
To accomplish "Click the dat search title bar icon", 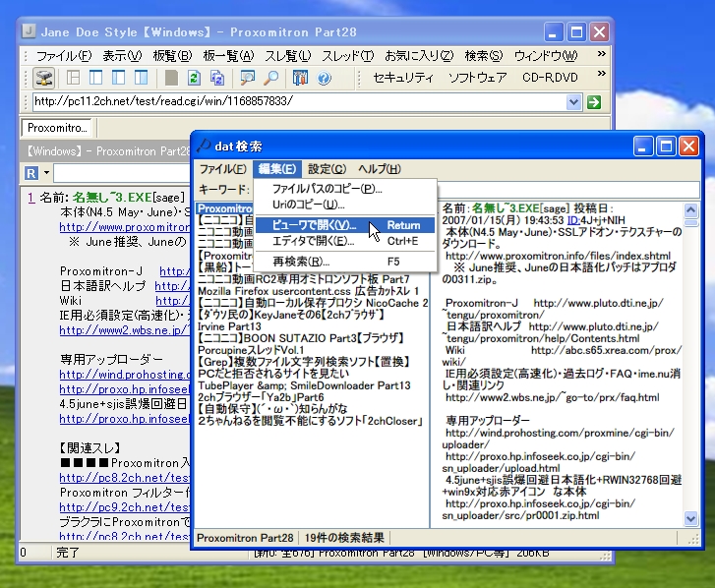I will [x=204, y=146].
